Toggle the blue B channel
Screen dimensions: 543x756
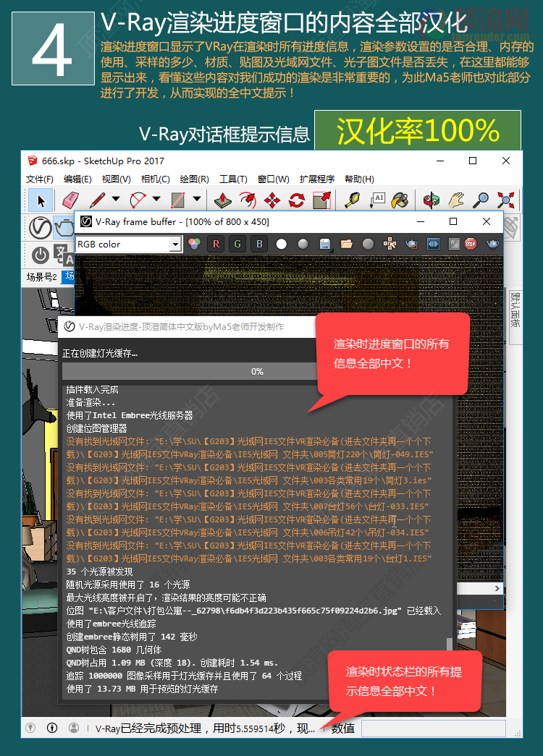coord(259,244)
